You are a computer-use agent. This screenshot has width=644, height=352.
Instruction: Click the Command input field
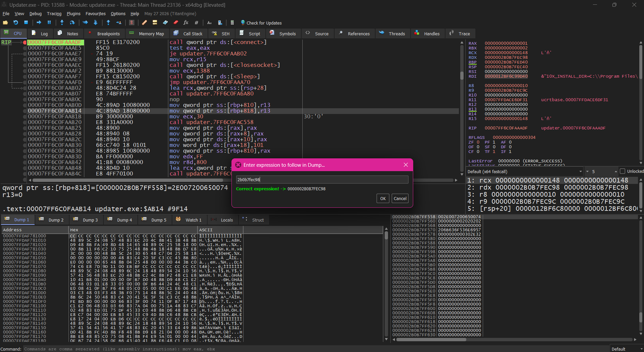316,349
